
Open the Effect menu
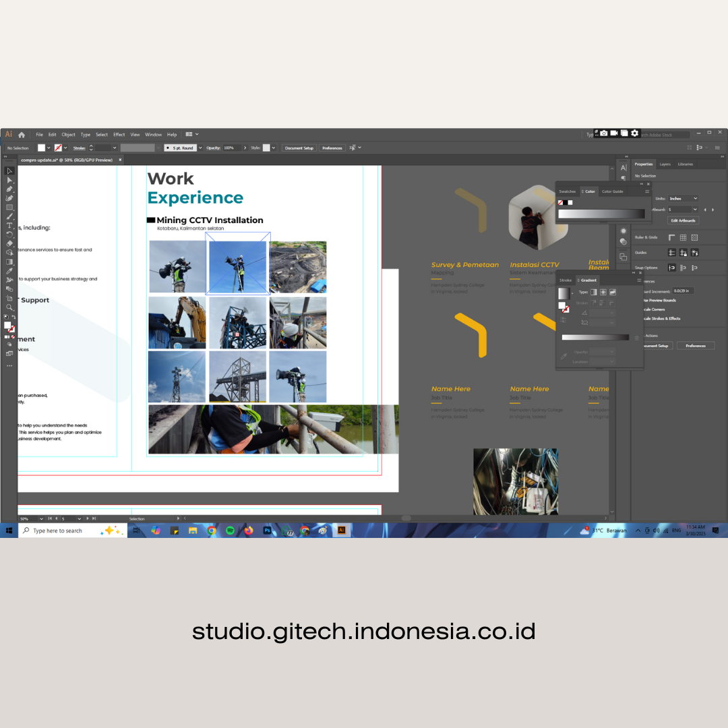point(119,134)
